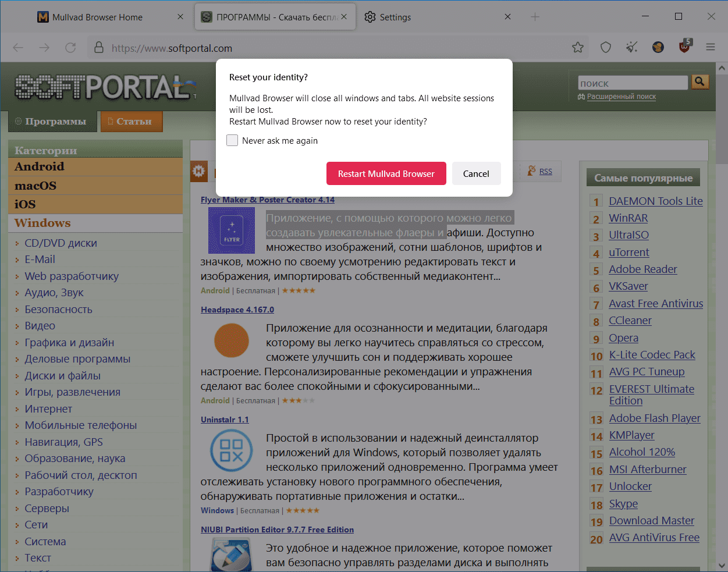The width and height of the screenshot is (728, 572).
Task: Open MSI Afterburner link
Action: pos(648,469)
